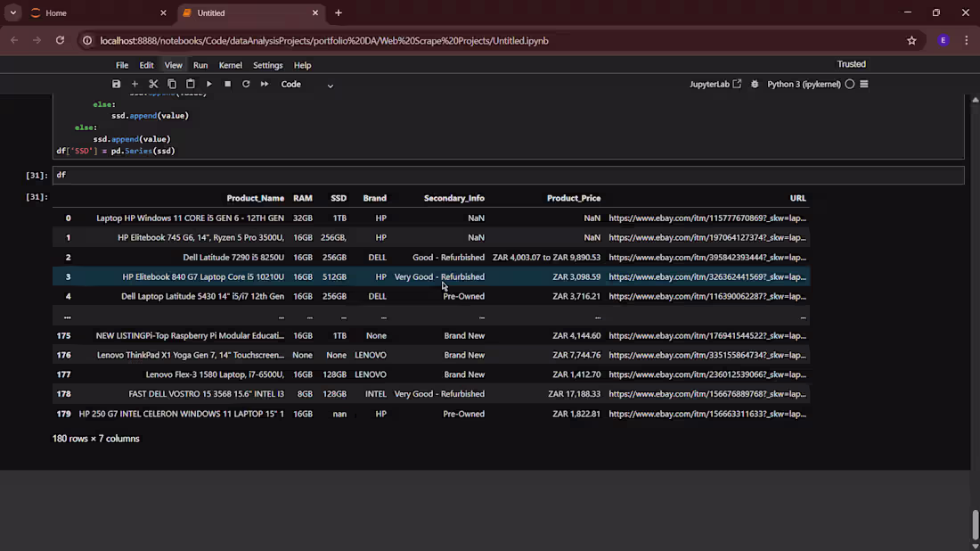This screenshot has height=551, width=980.
Task: Open the cell type dropdown showing Code
Action: coord(306,85)
